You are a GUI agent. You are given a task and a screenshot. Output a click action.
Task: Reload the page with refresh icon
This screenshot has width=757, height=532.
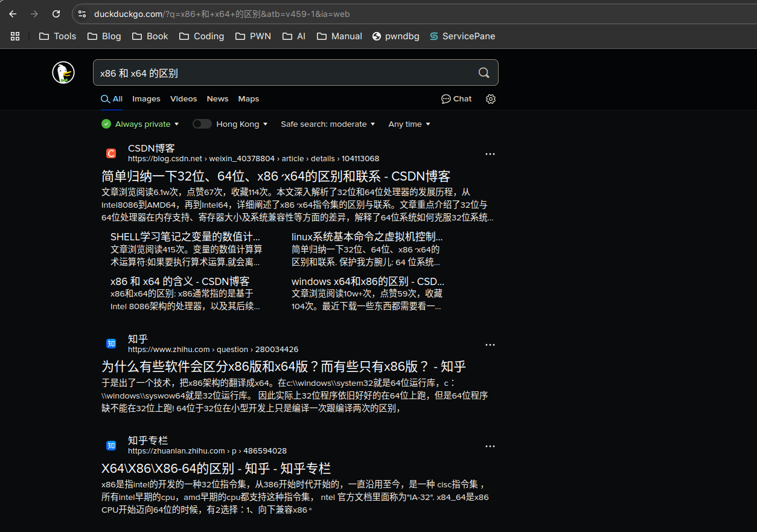[x=56, y=14]
